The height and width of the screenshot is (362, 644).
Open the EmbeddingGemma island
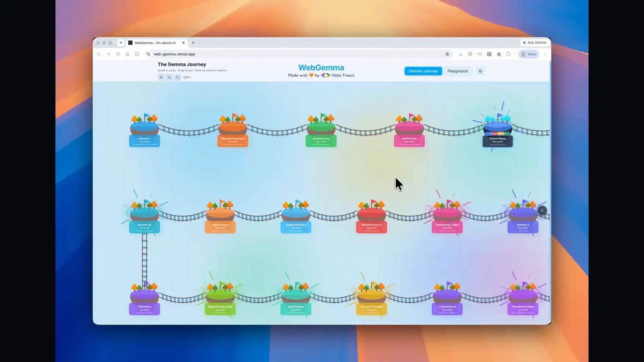click(220, 299)
